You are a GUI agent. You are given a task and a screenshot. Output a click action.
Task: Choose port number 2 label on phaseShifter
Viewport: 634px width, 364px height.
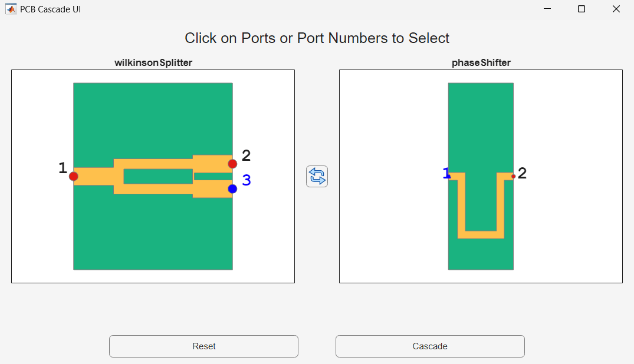pos(522,173)
